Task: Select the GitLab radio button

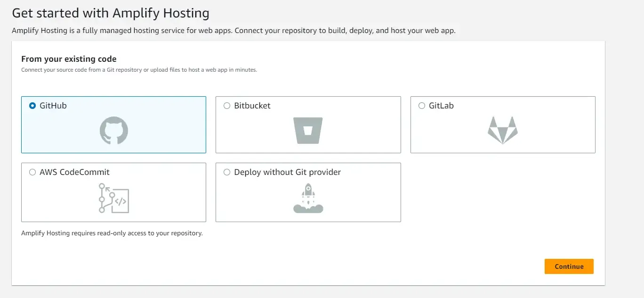Action: (421, 106)
